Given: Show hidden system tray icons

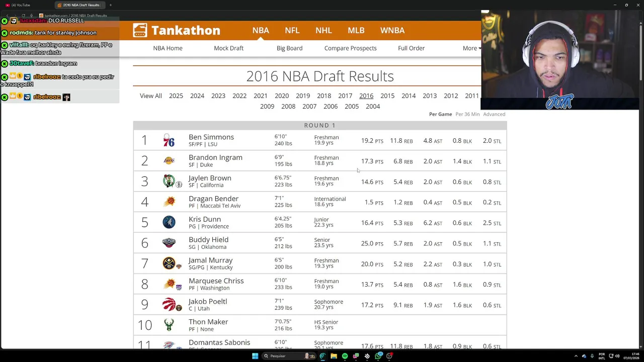Looking at the screenshot, I should 577,356.
